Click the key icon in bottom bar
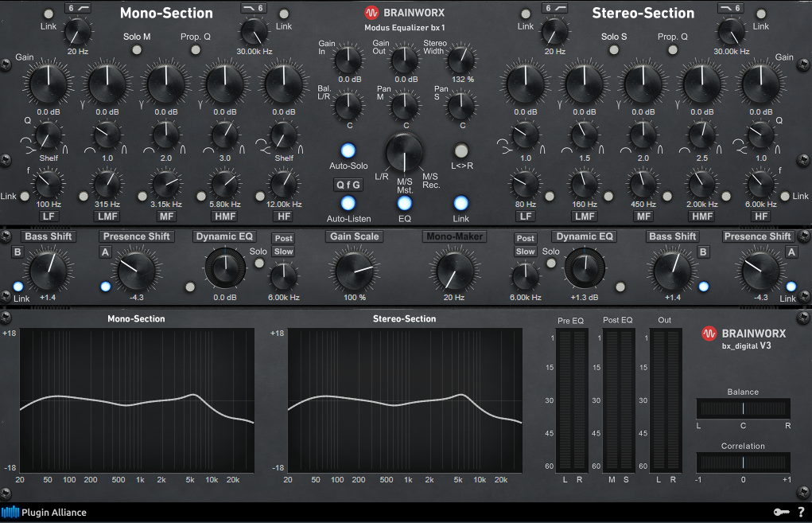This screenshot has height=523, width=812. click(x=781, y=512)
